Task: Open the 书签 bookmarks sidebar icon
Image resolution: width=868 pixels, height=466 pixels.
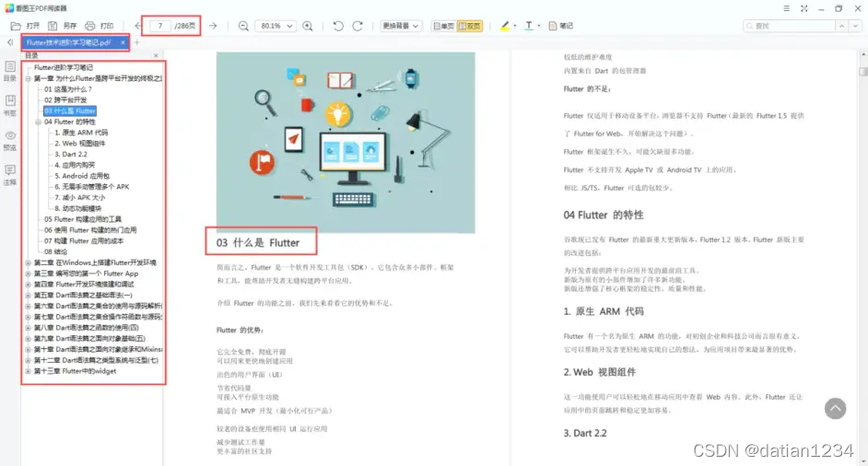Action: [10, 106]
